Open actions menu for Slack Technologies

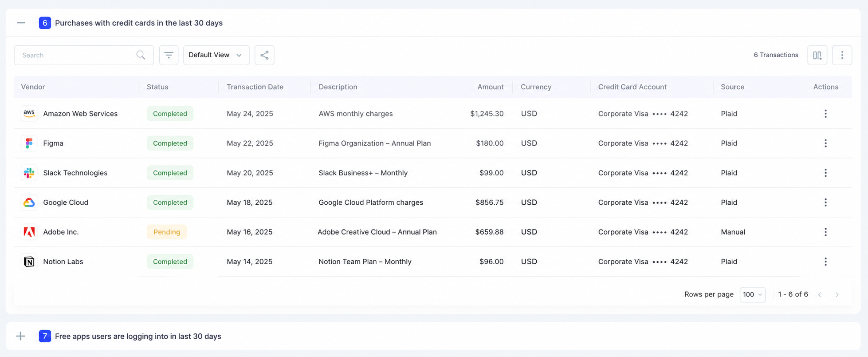[x=825, y=173]
